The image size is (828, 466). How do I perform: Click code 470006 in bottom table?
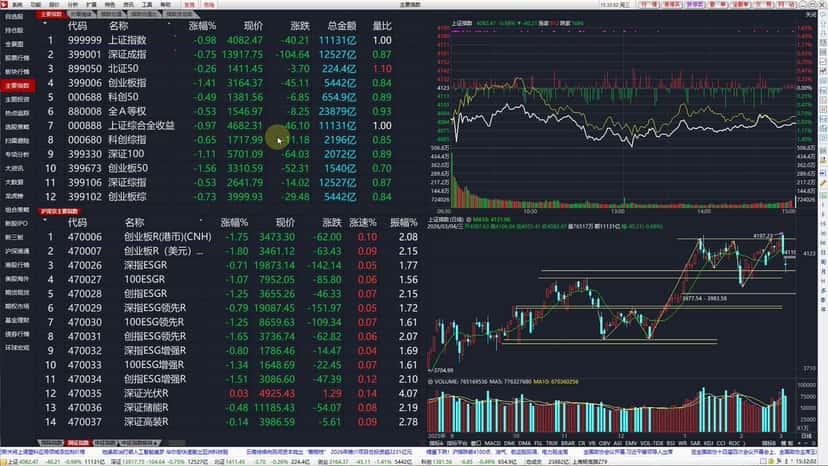(x=84, y=237)
